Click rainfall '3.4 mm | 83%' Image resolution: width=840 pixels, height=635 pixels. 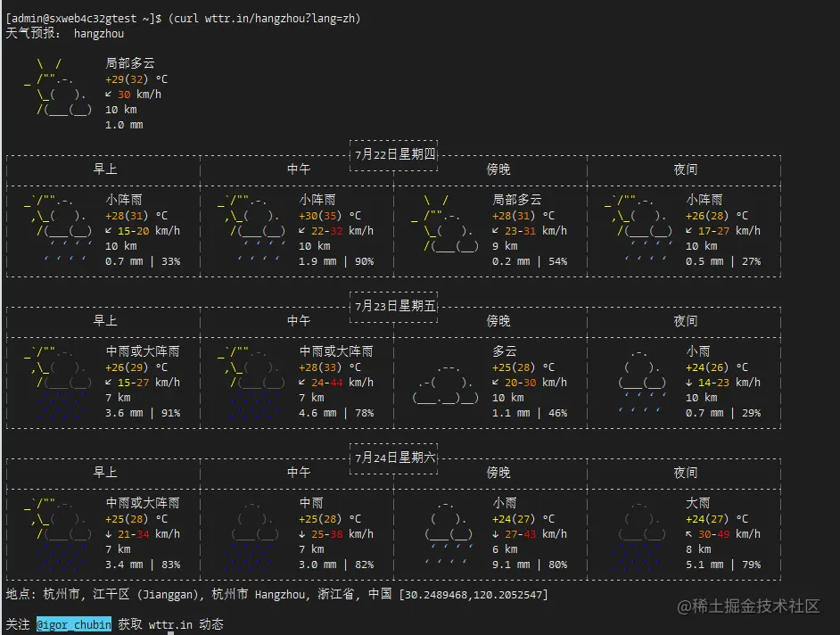143,565
